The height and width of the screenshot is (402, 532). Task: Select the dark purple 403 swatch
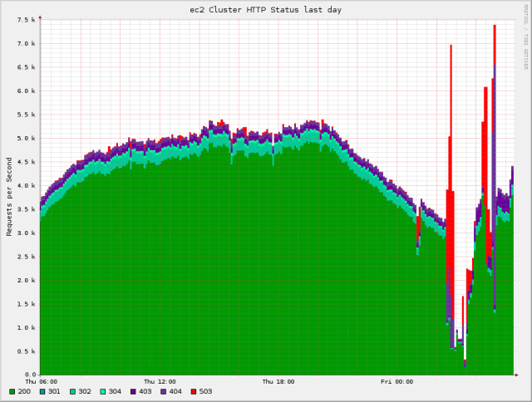click(133, 391)
